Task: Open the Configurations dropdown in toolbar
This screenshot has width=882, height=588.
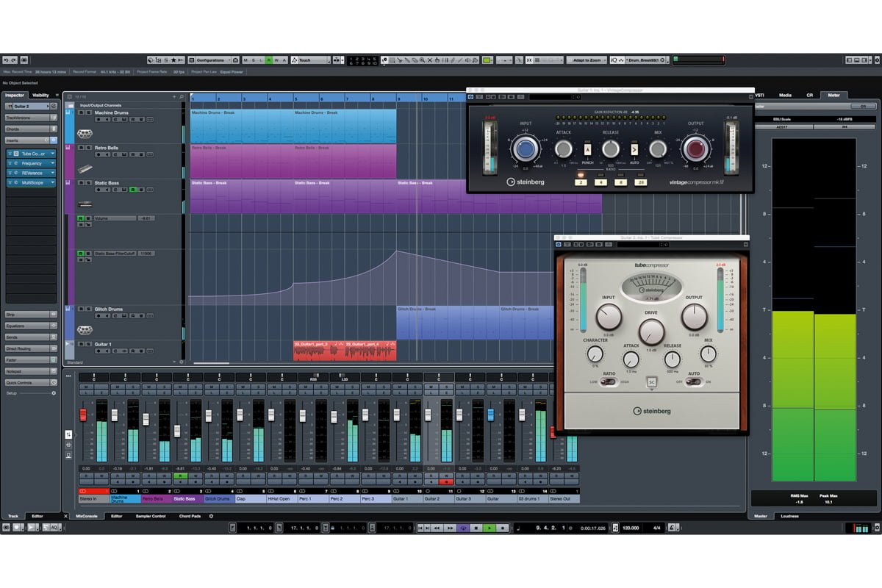Action: coord(213,60)
